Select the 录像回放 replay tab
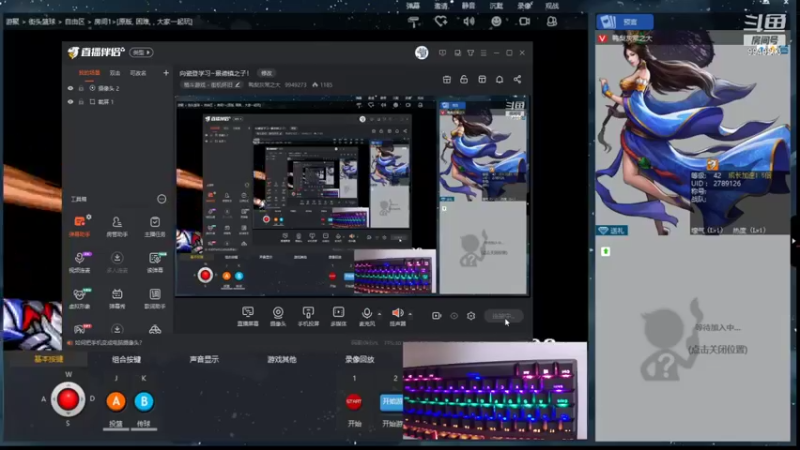The width and height of the screenshot is (800, 450). pos(360,359)
